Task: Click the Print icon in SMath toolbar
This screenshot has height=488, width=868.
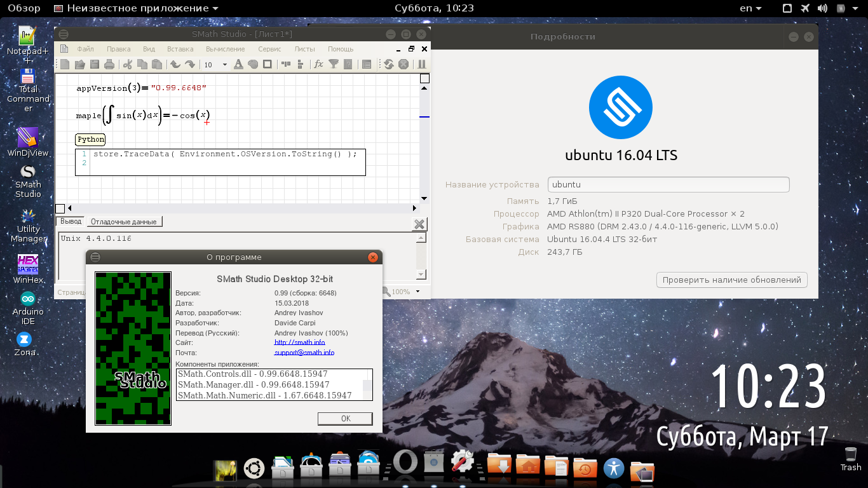Action: 109,64
